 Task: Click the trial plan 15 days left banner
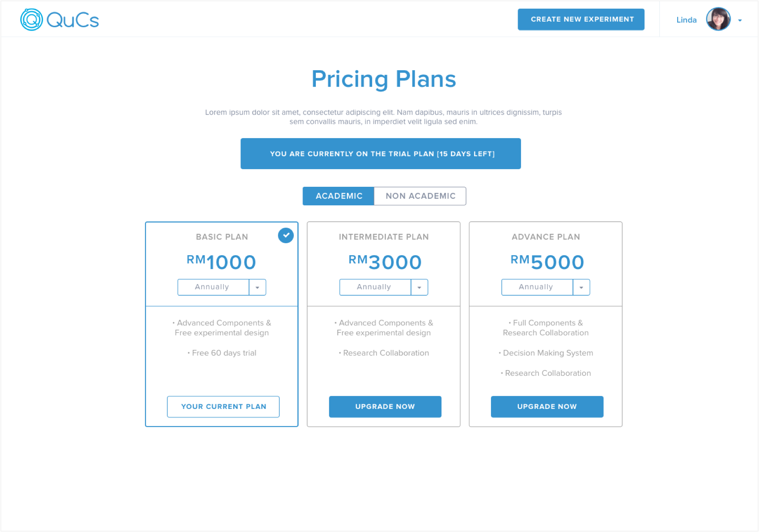[381, 154]
